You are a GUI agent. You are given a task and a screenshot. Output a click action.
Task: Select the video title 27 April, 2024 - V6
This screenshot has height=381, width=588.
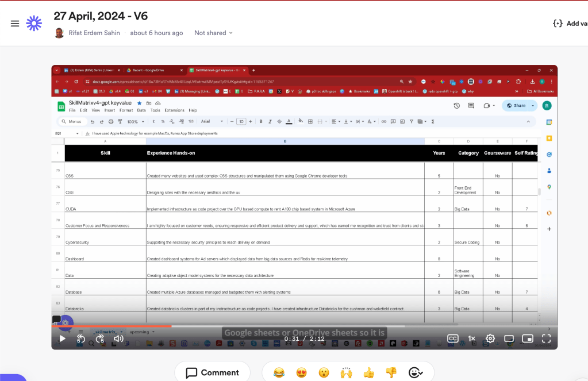click(x=101, y=16)
